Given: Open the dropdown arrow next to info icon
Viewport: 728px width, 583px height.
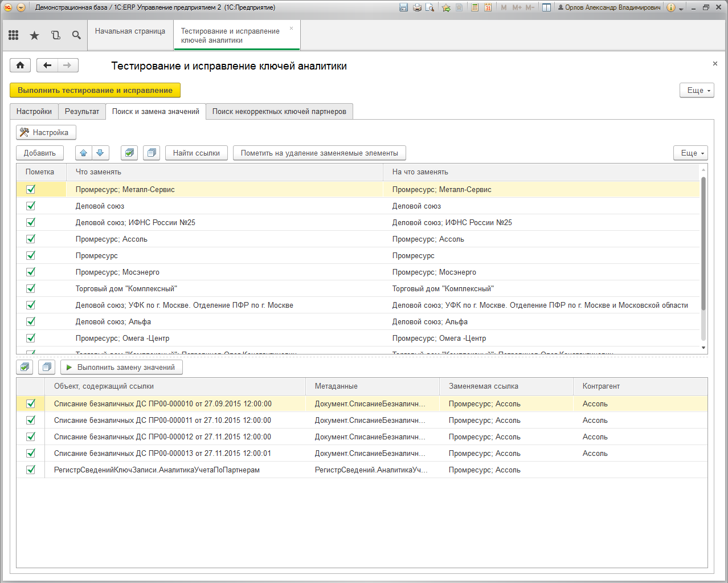Looking at the screenshot, I should pos(681,9).
